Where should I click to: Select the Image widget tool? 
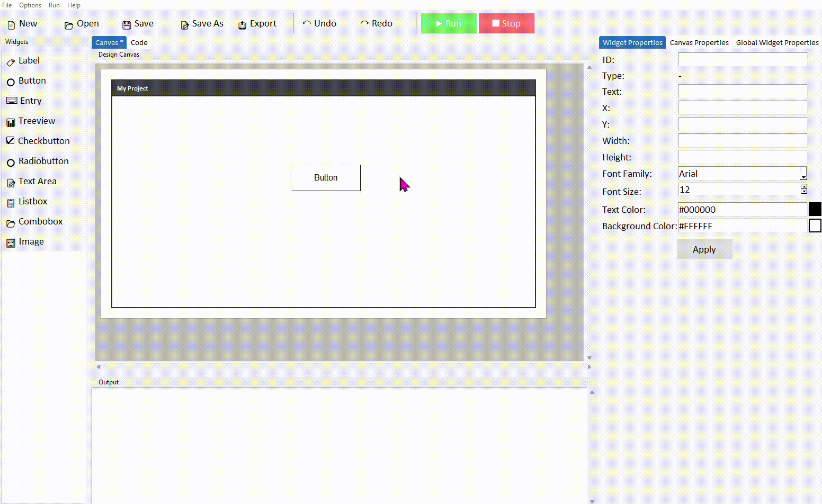(31, 241)
